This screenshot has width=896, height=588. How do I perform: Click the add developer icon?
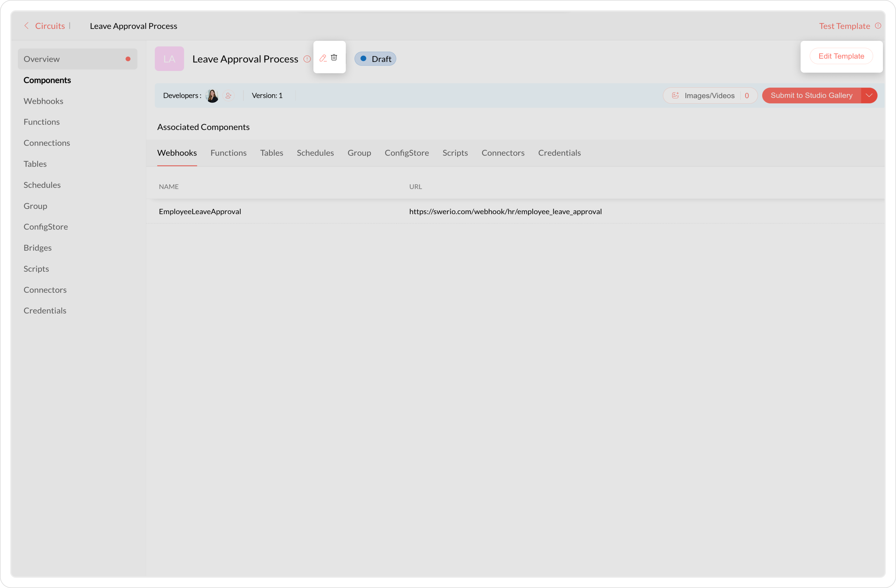pos(228,96)
